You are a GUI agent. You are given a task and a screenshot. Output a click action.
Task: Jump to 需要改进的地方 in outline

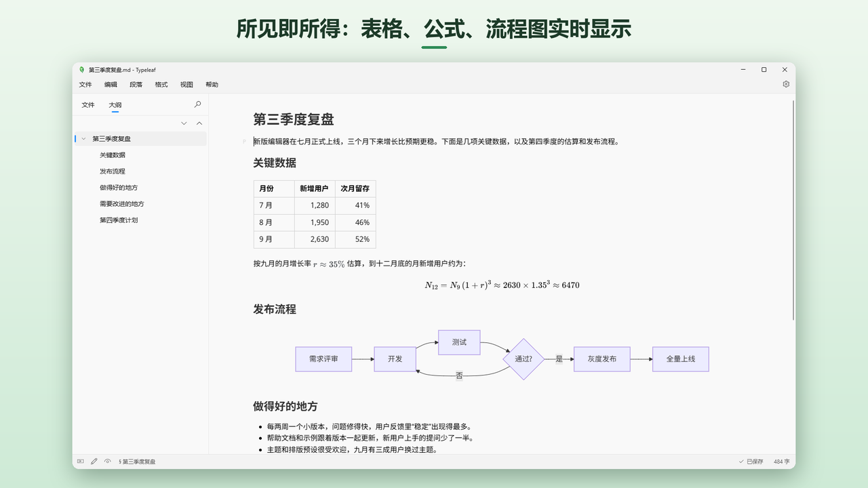click(x=122, y=204)
